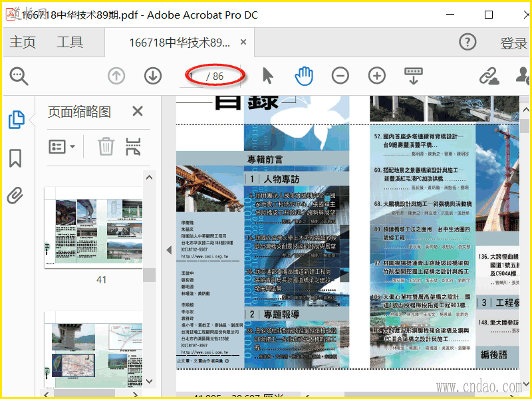532x399 pixels.
Task: Click the 人物專訪 section heading
Action: (x=281, y=179)
